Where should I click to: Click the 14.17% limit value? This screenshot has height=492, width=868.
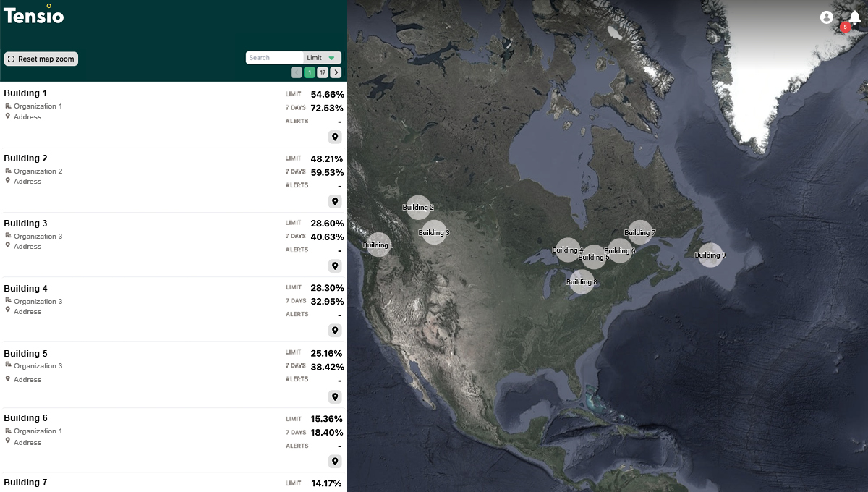click(327, 483)
